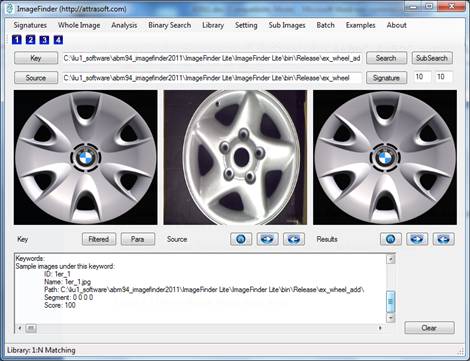
Task: Click the 'Segment: 0 0 0 0' line
Action: point(69,297)
